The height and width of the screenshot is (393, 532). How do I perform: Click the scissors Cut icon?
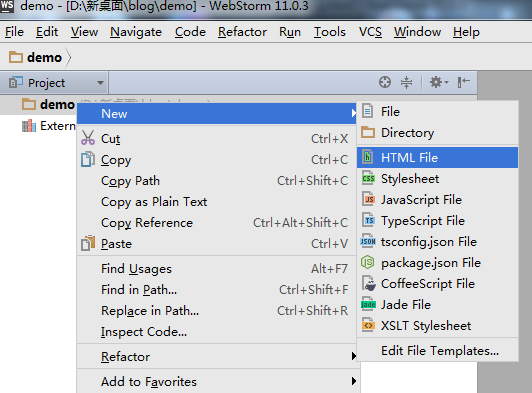[x=88, y=138]
